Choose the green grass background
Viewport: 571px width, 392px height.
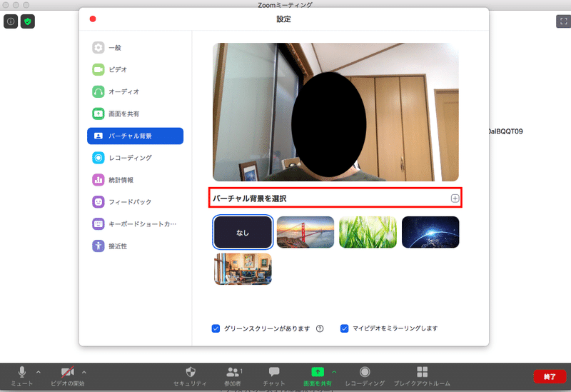tap(368, 232)
